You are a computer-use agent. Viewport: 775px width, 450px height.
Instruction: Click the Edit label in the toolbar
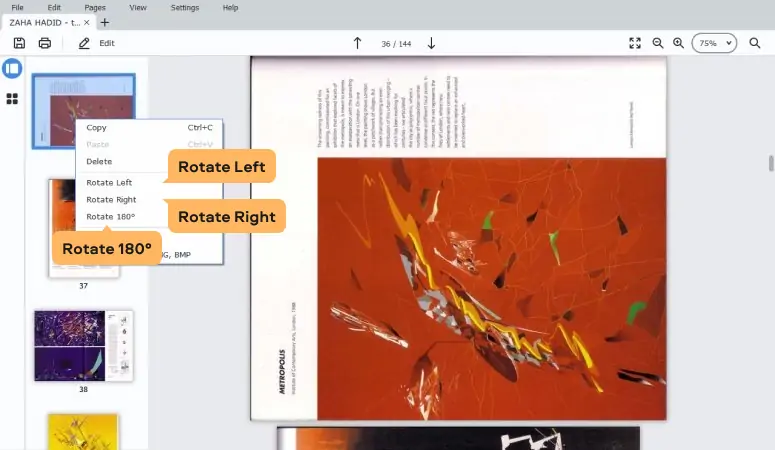107,43
